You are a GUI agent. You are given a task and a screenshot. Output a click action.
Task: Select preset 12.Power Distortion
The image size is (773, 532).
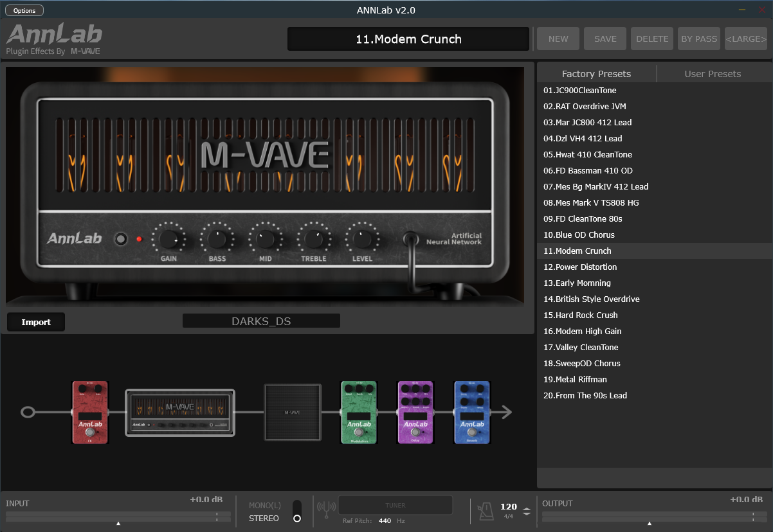click(x=654, y=267)
